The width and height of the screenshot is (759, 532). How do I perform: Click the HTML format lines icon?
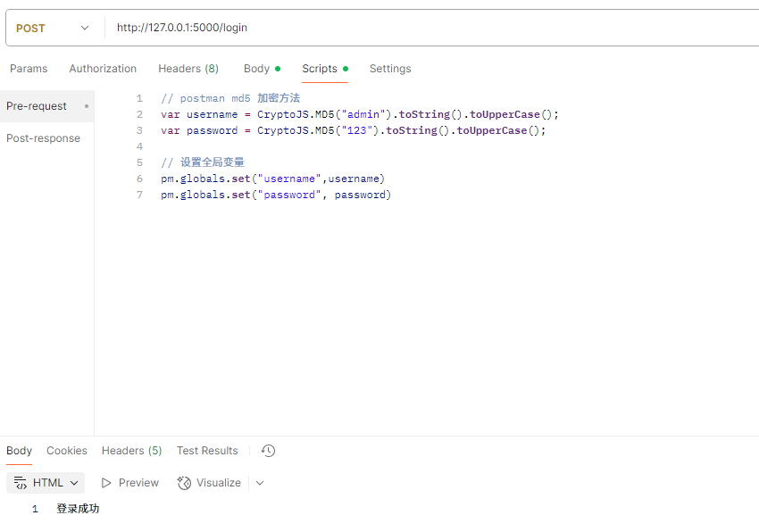tap(21, 483)
